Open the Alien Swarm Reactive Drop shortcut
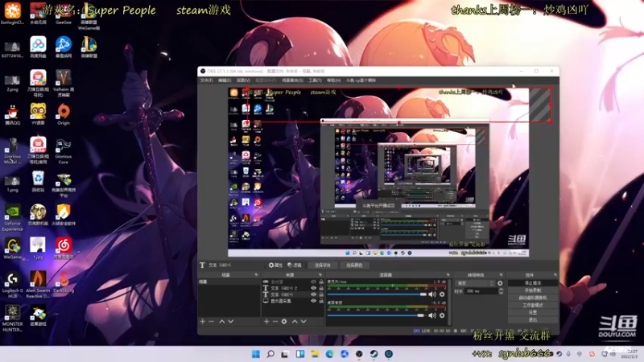This screenshot has width=644, height=362. click(38, 284)
